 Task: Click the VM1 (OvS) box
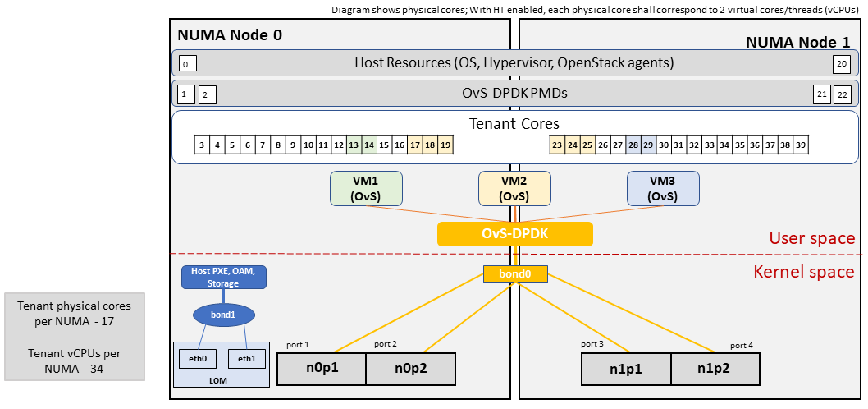(x=367, y=187)
